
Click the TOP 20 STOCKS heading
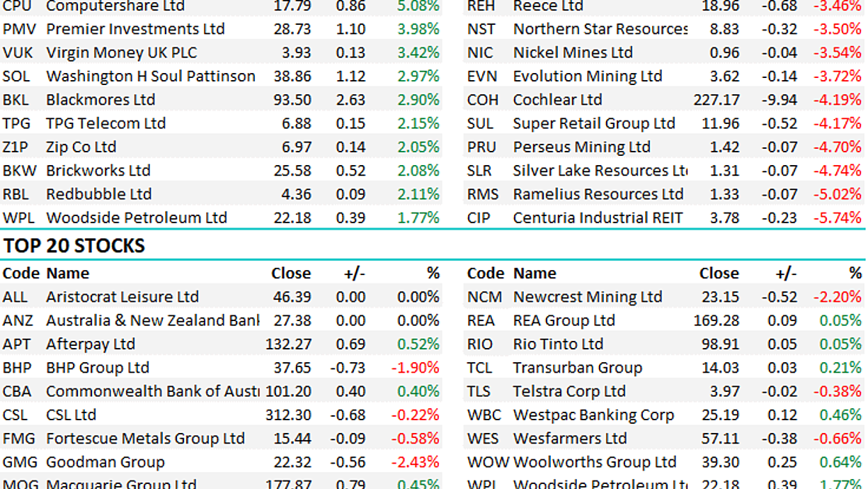pyautogui.click(x=74, y=246)
